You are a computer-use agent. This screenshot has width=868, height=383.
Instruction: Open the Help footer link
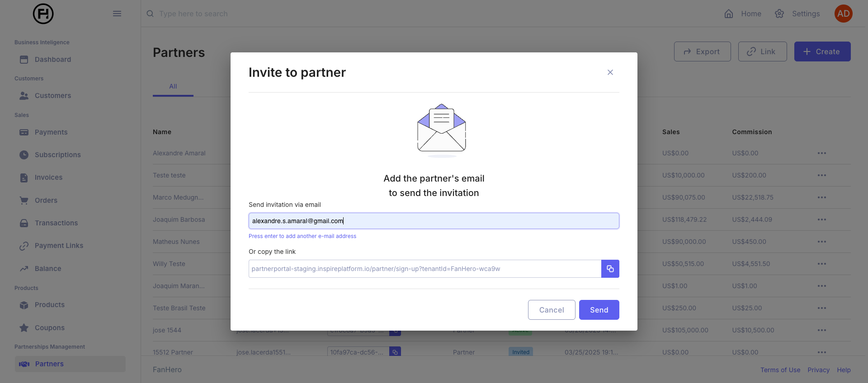[x=844, y=370]
